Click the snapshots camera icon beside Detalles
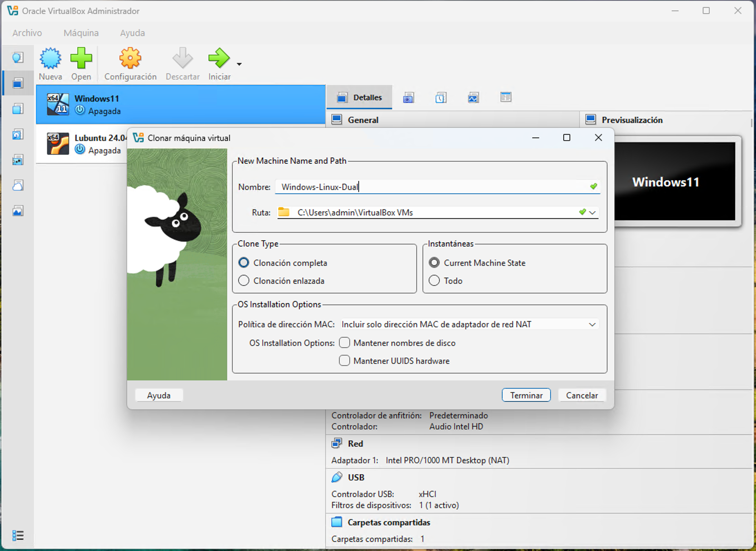 point(408,98)
